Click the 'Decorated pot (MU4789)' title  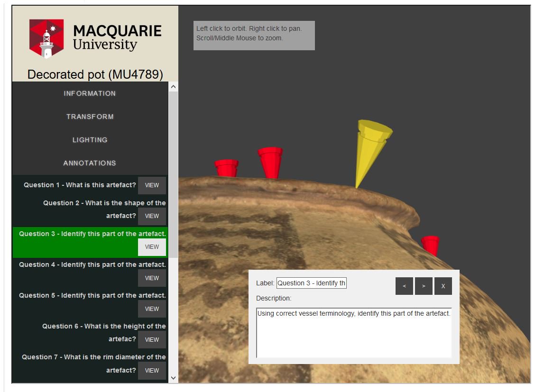point(95,74)
